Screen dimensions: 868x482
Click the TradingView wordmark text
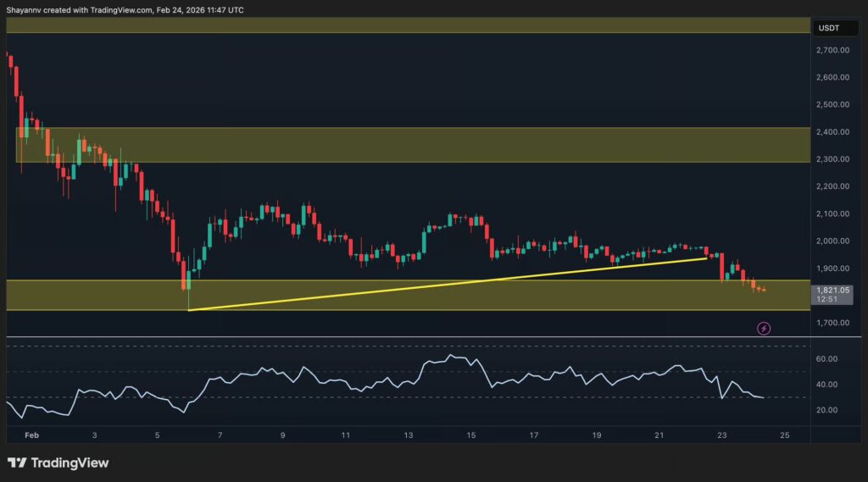tap(70, 463)
